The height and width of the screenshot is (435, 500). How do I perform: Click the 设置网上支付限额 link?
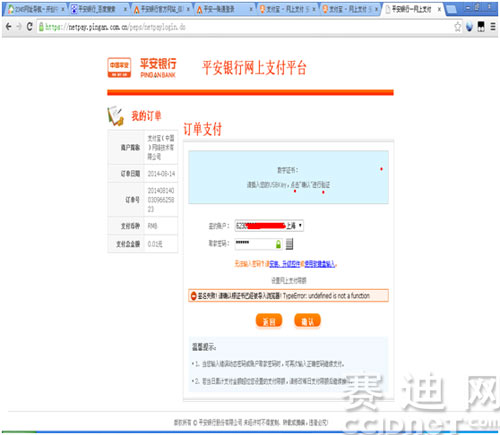pos(289,281)
